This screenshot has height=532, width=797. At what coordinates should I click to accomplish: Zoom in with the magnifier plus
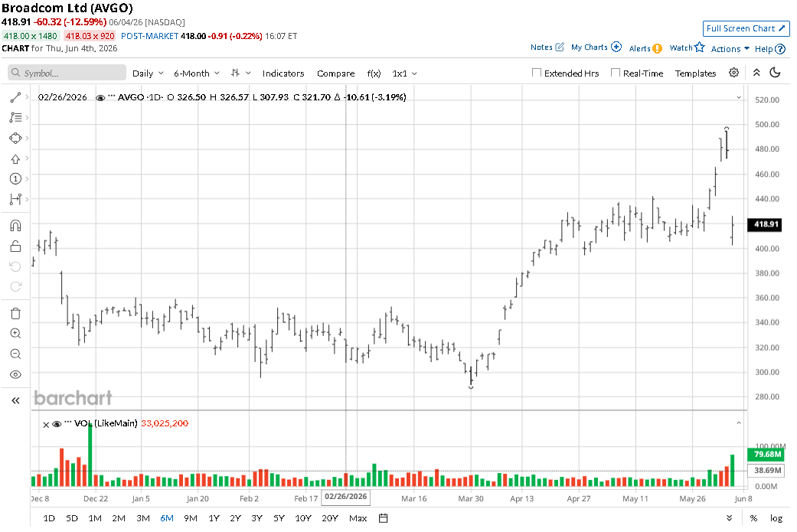tap(15, 333)
